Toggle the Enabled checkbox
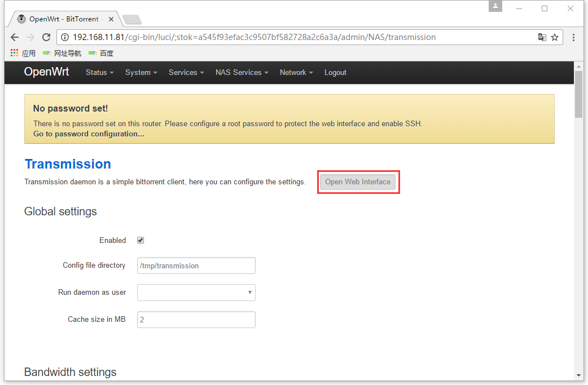Image resolution: width=588 pixels, height=385 pixels. (141, 240)
